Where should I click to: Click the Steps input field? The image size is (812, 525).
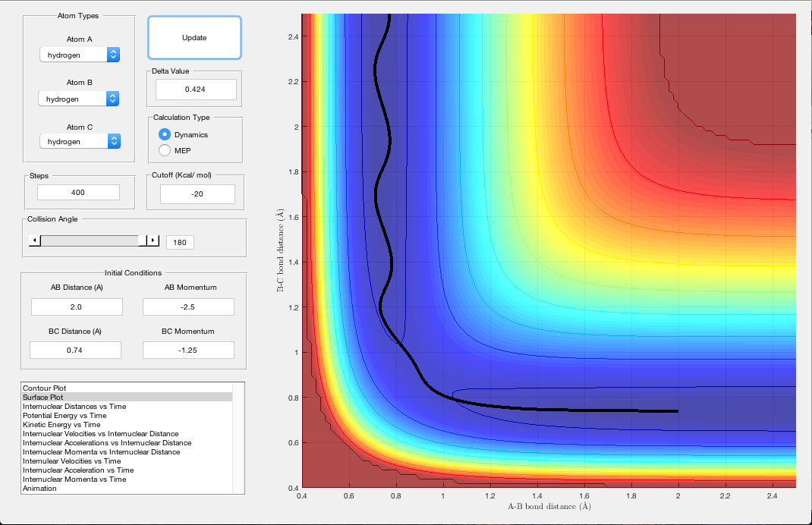point(78,193)
